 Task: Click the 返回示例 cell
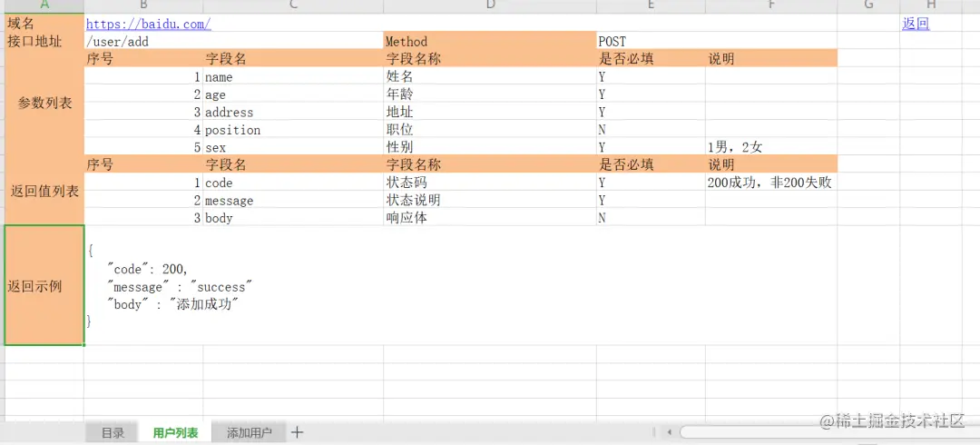point(44,285)
